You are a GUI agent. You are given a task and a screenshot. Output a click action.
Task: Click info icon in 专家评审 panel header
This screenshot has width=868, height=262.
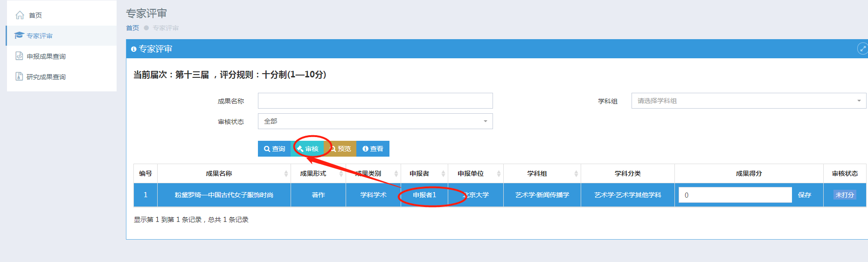coord(133,49)
